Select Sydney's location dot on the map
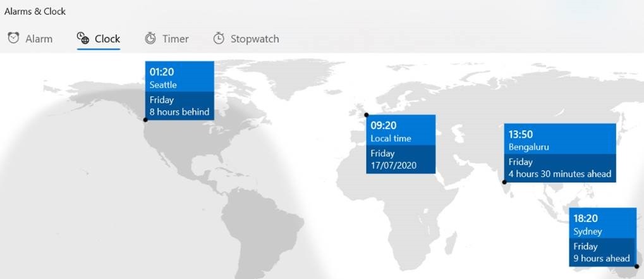 tap(636, 266)
